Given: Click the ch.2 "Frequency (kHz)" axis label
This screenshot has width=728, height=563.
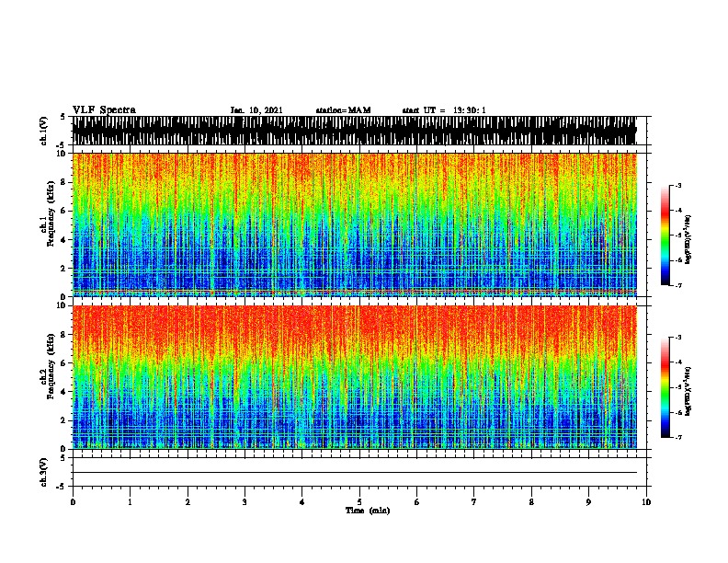Looking at the screenshot, I should pyautogui.click(x=51, y=367).
